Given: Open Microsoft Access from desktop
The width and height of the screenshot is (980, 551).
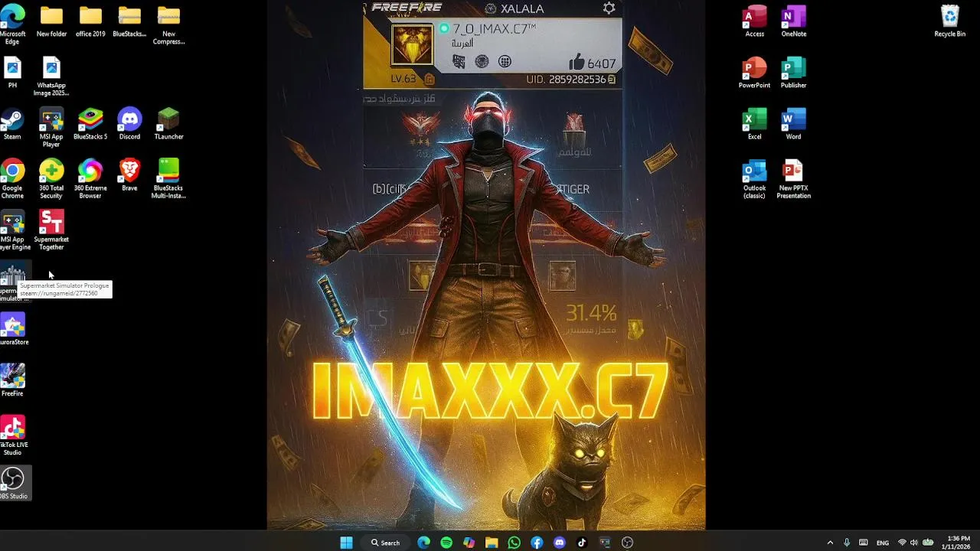Looking at the screenshot, I should click(755, 22).
